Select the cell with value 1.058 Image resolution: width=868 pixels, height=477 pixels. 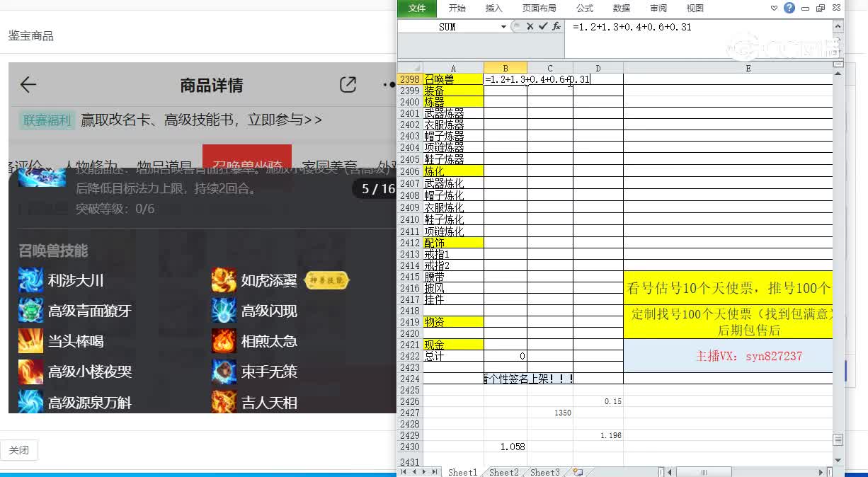[506, 447]
